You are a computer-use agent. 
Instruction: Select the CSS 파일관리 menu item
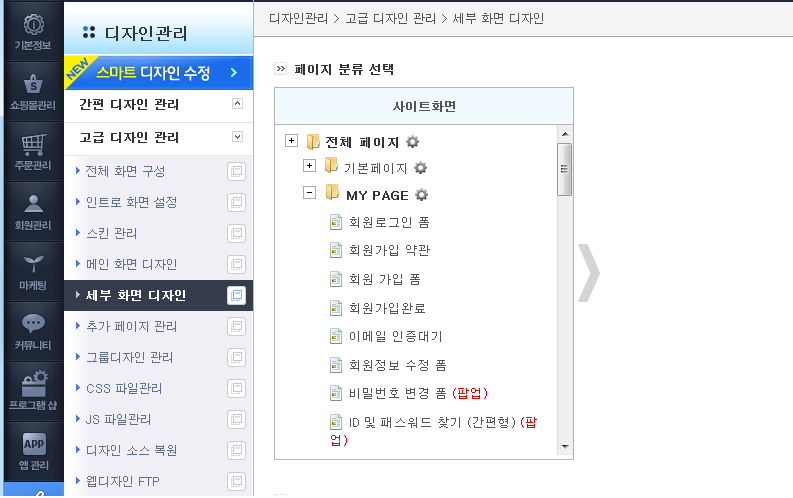[x=124, y=388]
